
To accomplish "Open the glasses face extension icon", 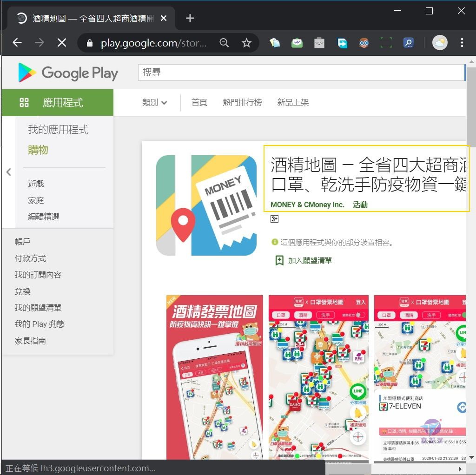I will click(364, 43).
